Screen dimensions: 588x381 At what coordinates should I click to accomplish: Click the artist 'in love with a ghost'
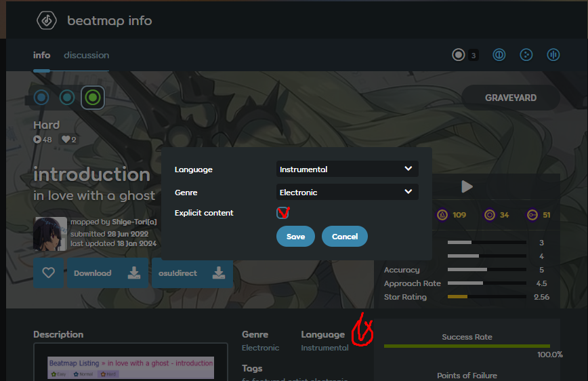click(94, 195)
